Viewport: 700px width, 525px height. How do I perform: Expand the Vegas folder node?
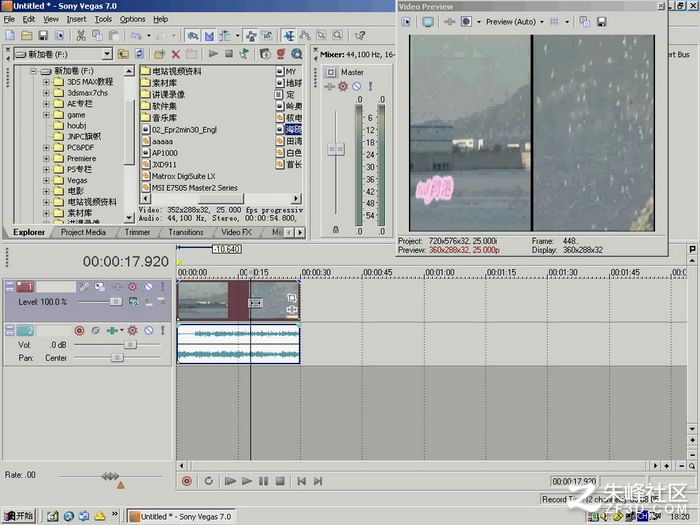tap(46, 180)
